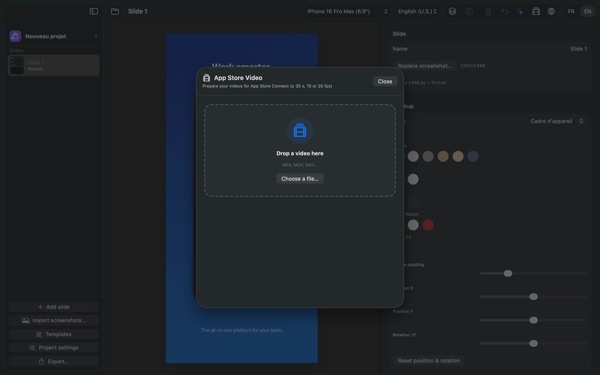The height and width of the screenshot is (375, 600).
Task: Click the undo arrow icon in toolbar
Action: 505,11
